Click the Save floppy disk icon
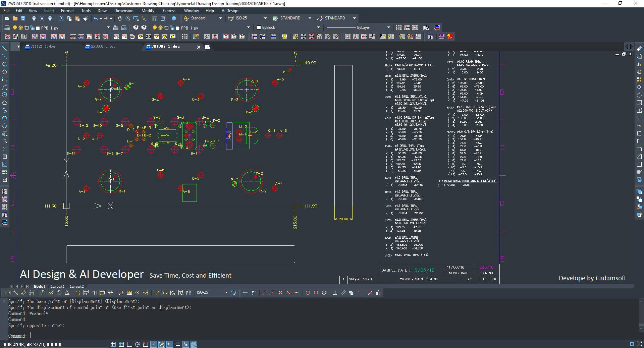Image resolution: width=644 pixels, height=348 pixels. (23, 18)
